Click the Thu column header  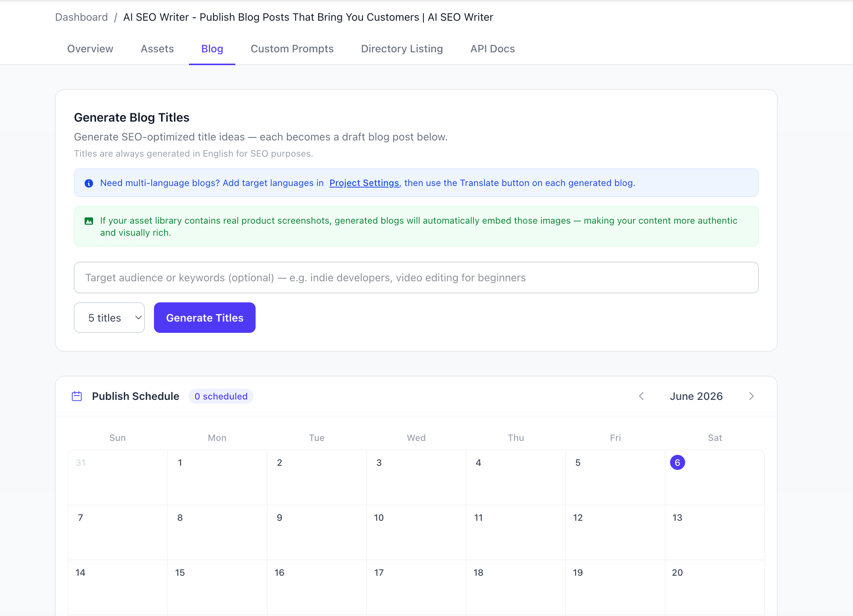pyautogui.click(x=516, y=438)
